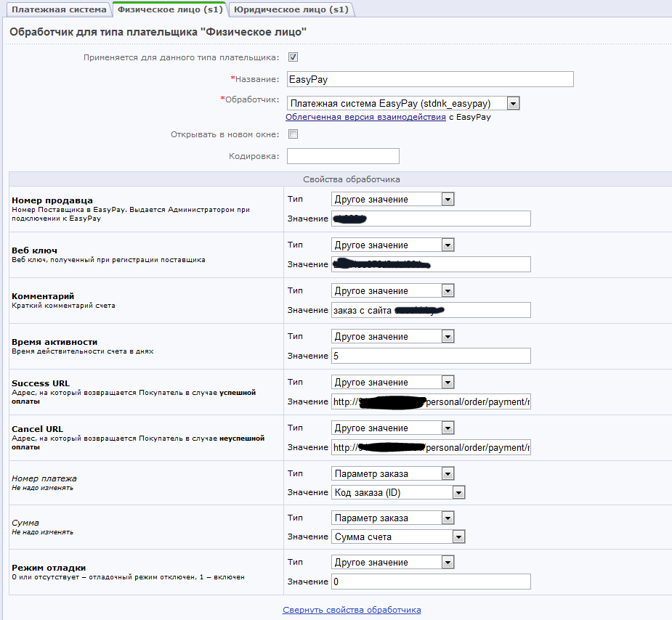The height and width of the screenshot is (620, 672).
Task: Click the empty Кодировка input field
Action: tap(343, 156)
